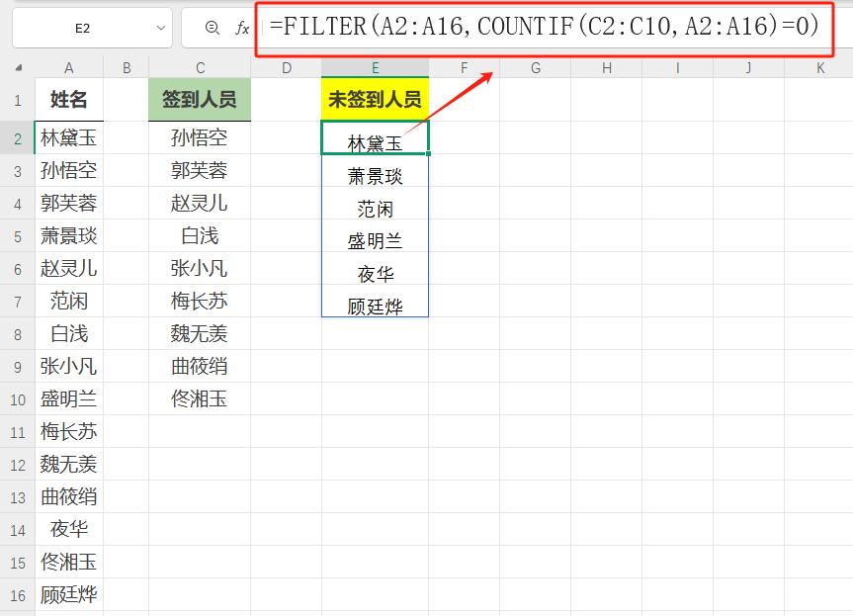Image resolution: width=853 pixels, height=616 pixels.
Task: Select column I header
Action: point(677,68)
